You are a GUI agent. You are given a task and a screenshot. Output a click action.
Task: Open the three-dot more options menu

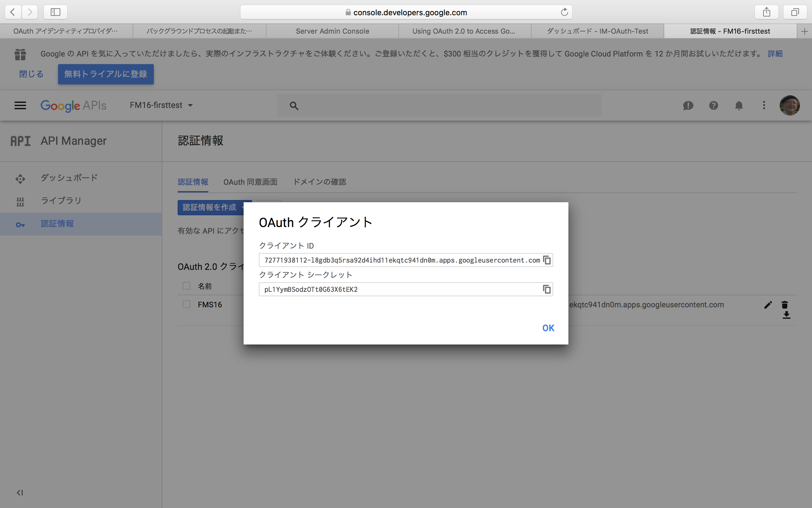764,105
